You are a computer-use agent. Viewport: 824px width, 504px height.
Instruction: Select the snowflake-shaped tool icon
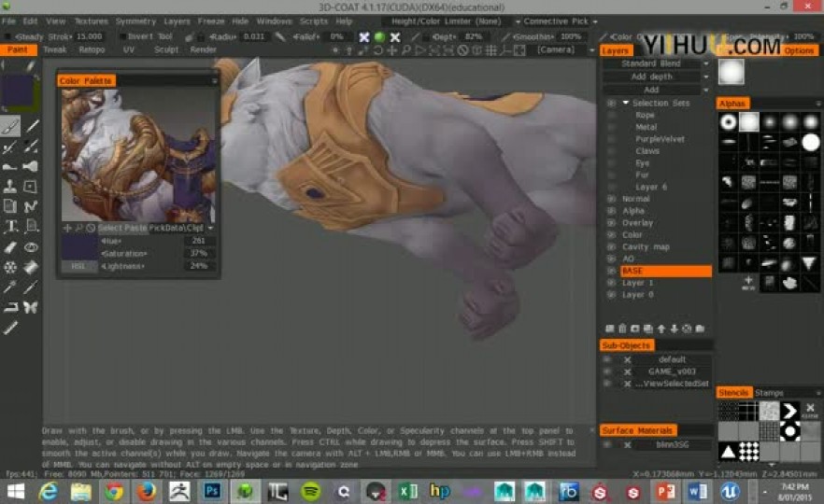pyautogui.click(x=10, y=267)
